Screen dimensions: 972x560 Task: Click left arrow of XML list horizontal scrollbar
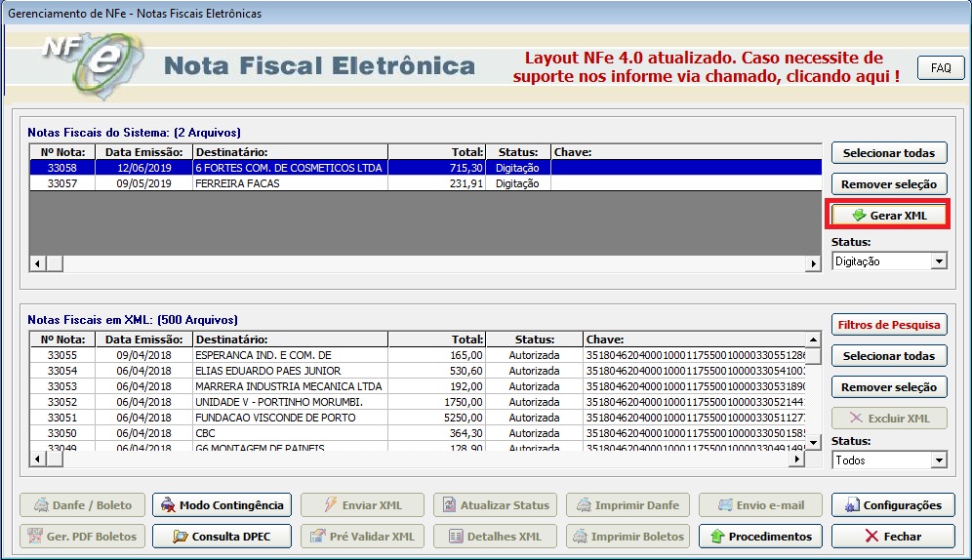coord(37,460)
